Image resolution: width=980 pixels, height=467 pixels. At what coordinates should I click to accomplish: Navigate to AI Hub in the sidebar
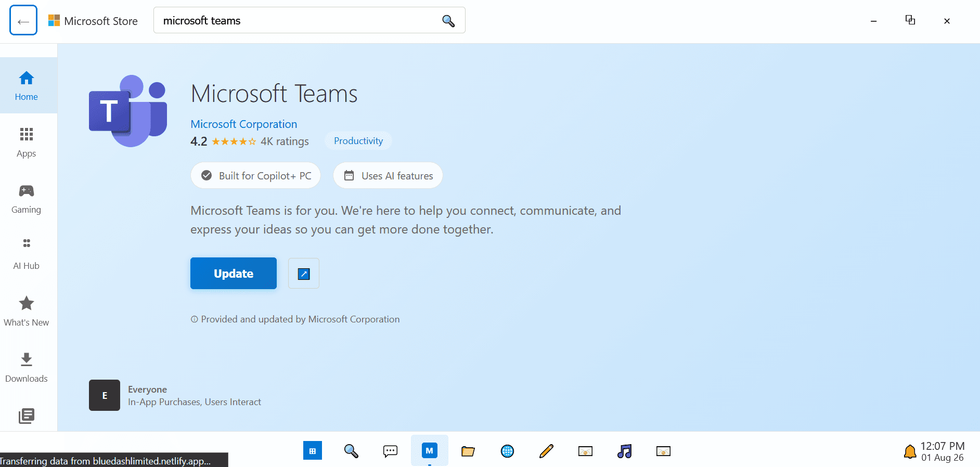pyautogui.click(x=27, y=255)
